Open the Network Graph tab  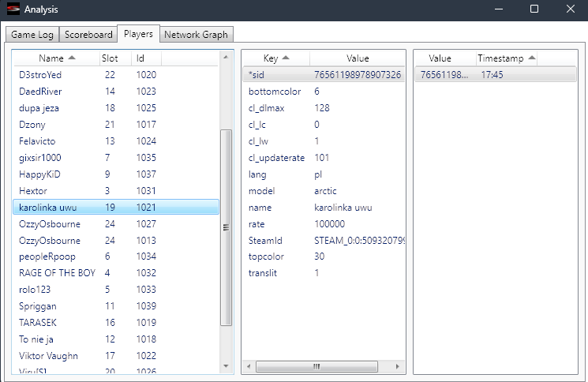pos(196,35)
